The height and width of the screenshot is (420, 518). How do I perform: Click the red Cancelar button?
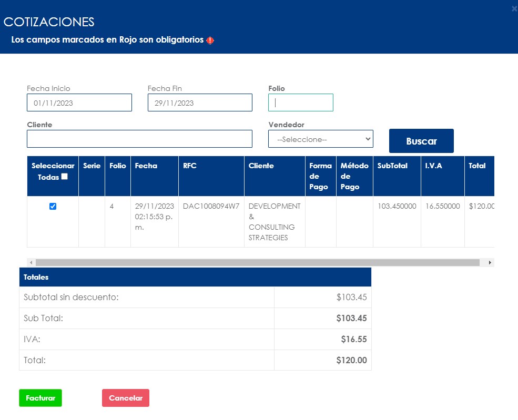tap(126, 398)
